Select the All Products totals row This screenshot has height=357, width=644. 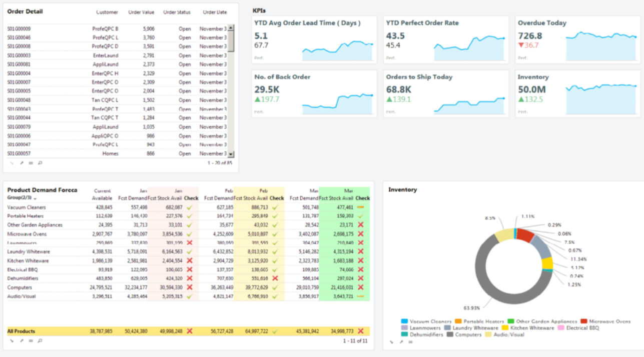[22, 331]
